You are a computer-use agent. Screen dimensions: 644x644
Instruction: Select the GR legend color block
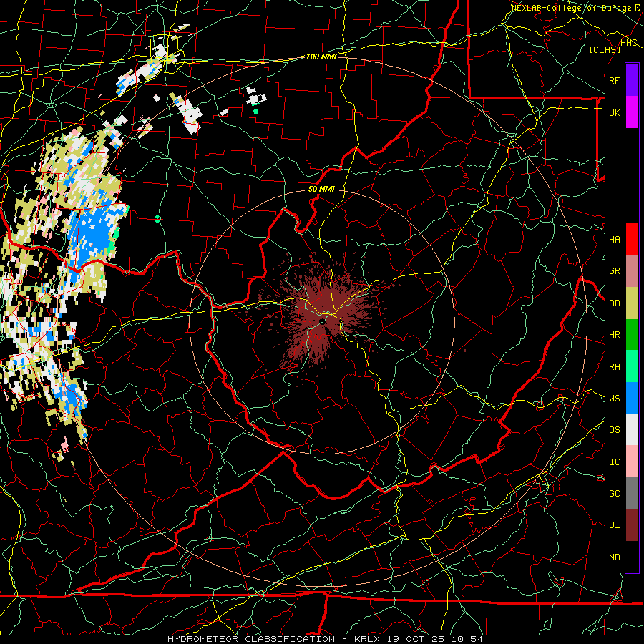point(632,271)
